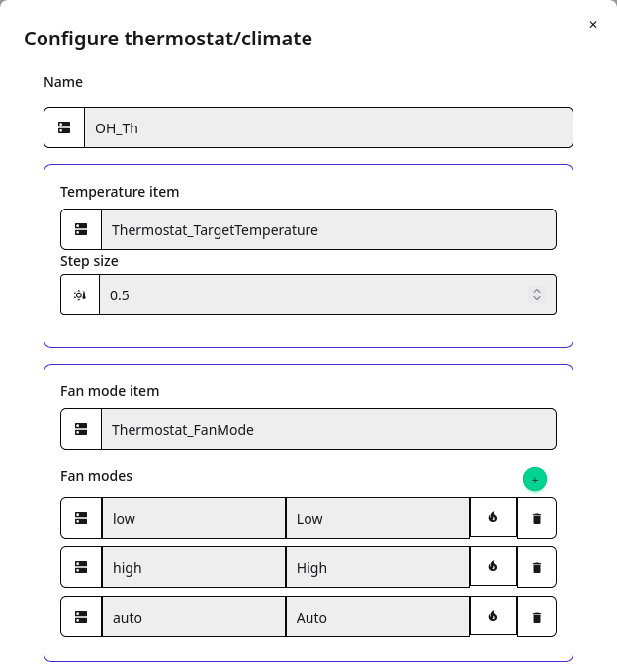This screenshot has height=672, width=617.
Task: Edit the Name field containing OH_Th
Action: tap(328, 127)
